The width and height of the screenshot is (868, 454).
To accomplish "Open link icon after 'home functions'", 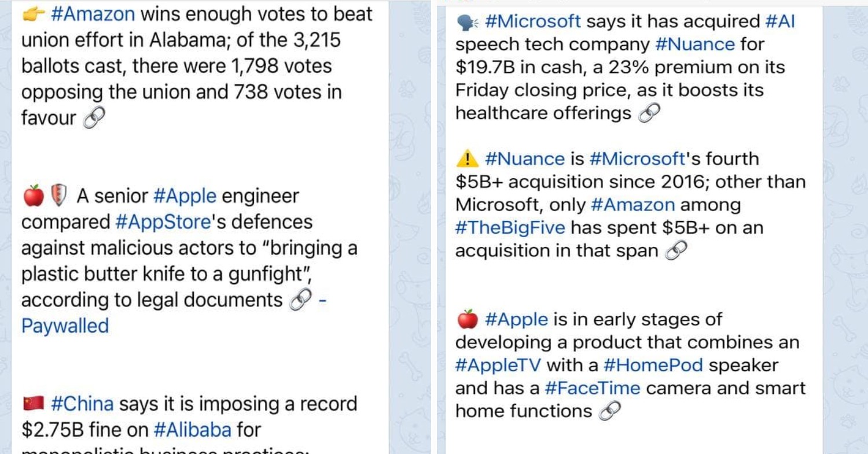I will coord(610,411).
